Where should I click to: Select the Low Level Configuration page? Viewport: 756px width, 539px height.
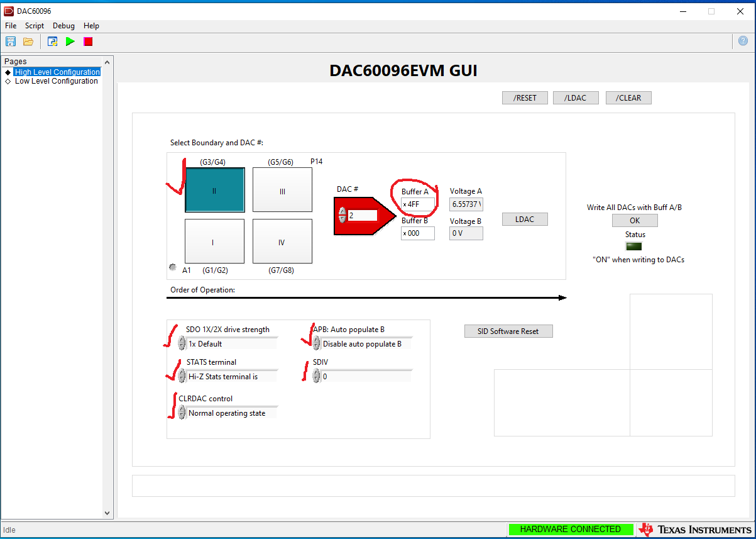click(x=57, y=81)
